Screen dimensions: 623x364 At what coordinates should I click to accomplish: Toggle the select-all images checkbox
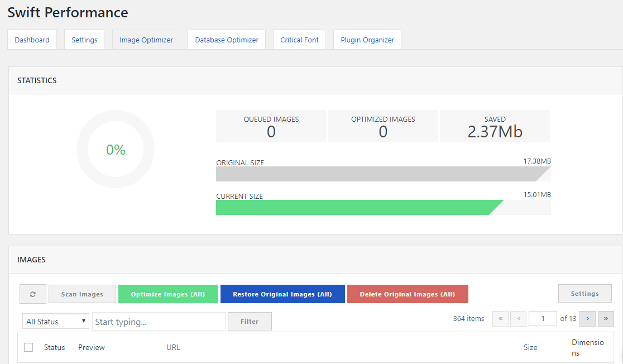pyautogui.click(x=28, y=347)
